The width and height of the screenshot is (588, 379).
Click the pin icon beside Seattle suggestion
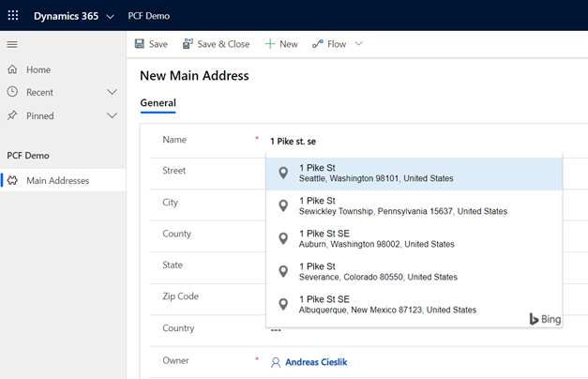[x=283, y=173]
